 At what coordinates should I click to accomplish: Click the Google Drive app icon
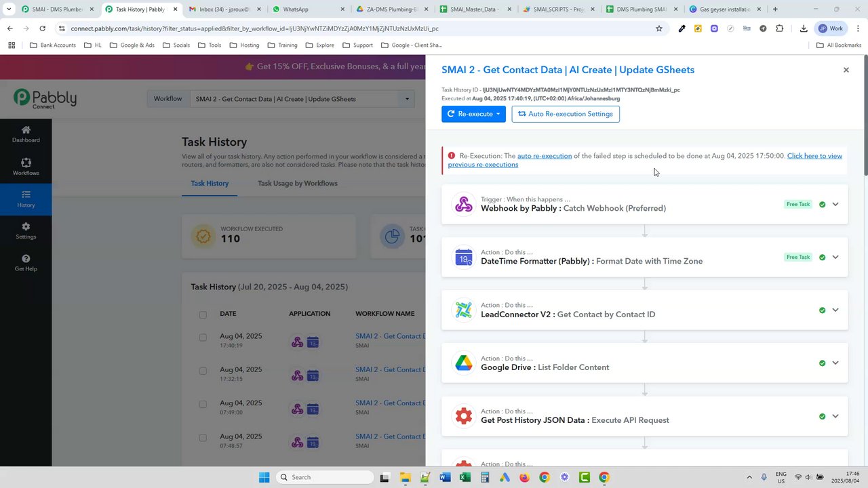[x=464, y=363]
